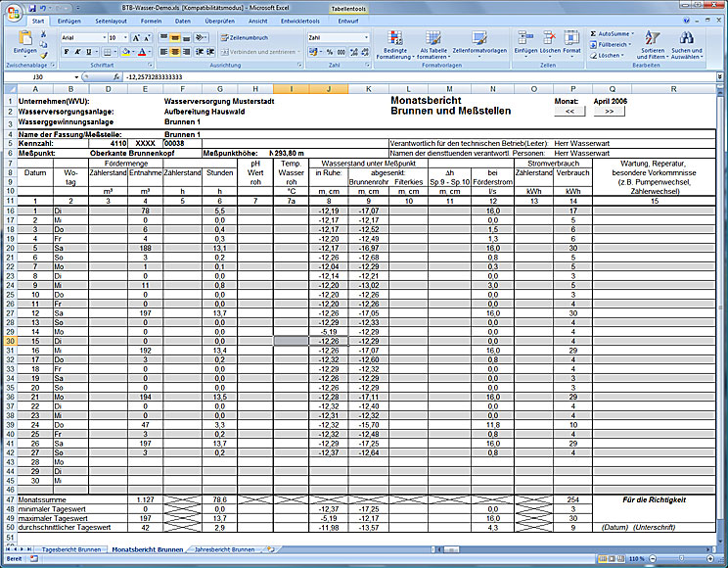Open the Löschen clear dropdown in Bearbeiten
This screenshot has height=568, width=728.
click(606, 55)
